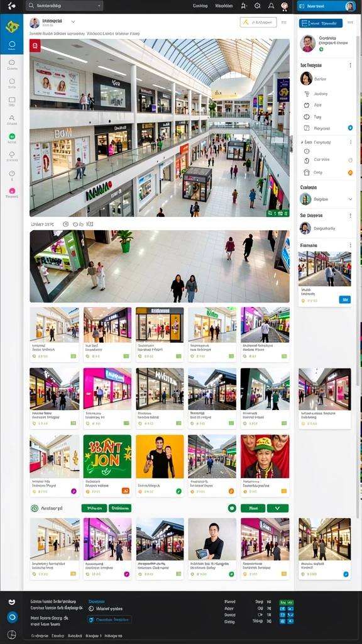Expand the chevron beside the right-panel avatar entry
The height and width of the screenshot is (644, 362).
pos(350,199)
